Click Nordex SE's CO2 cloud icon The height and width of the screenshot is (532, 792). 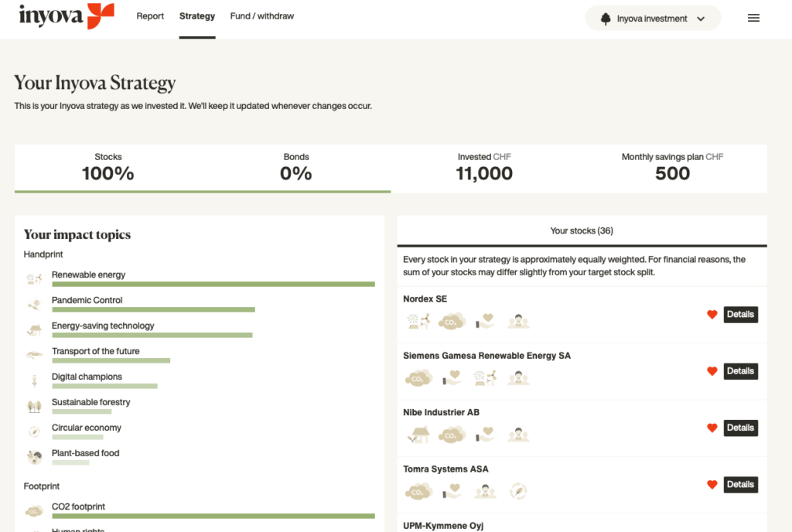[452, 321]
